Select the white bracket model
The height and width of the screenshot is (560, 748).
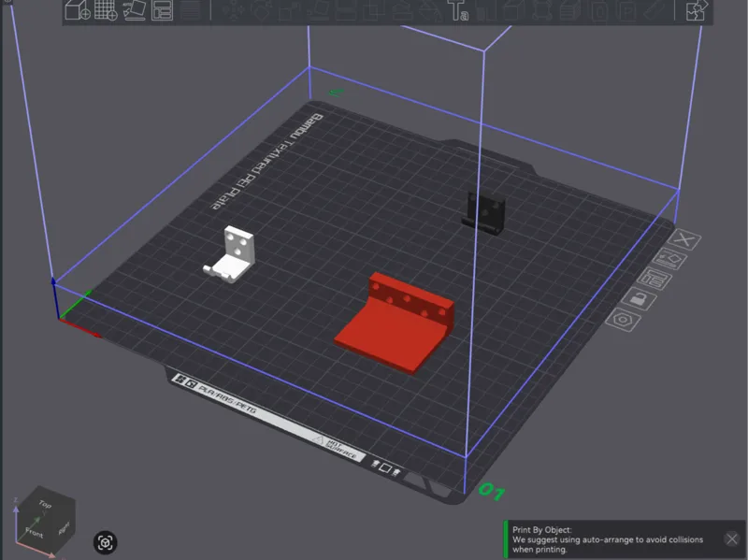pyautogui.click(x=230, y=254)
